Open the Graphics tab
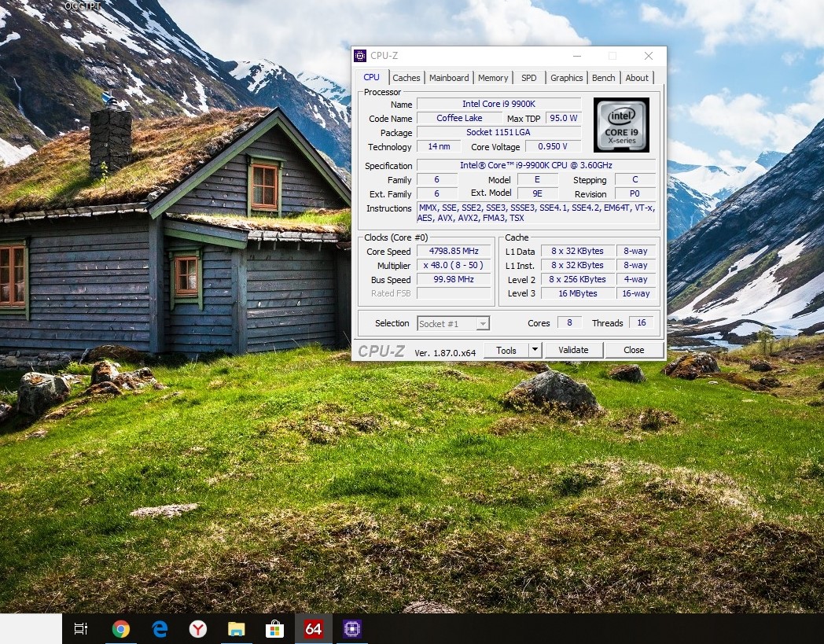 click(566, 78)
